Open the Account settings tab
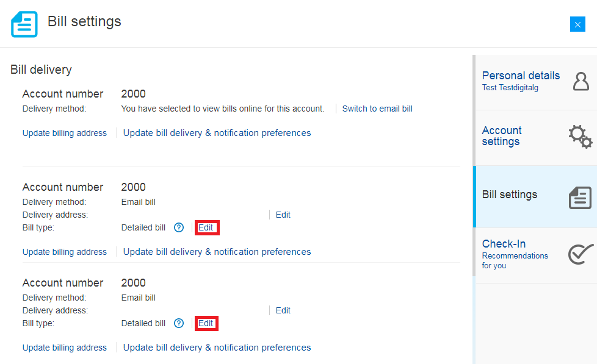Image resolution: width=597 pixels, height=364 pixels. (502, 136)
